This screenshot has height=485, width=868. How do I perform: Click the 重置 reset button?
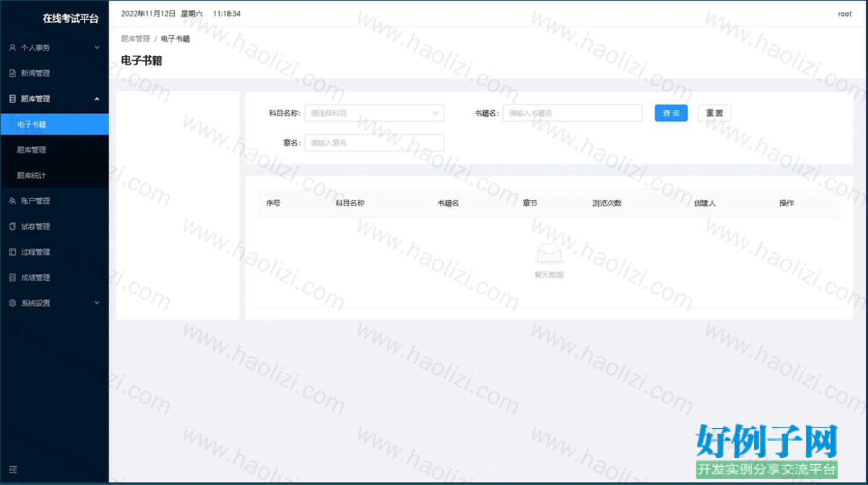click(715, 113)
